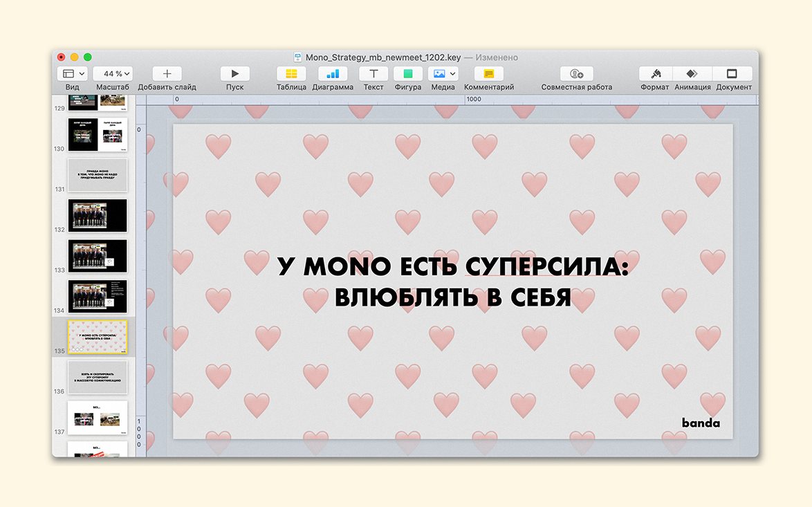Open the 44 % zoom scale dropdown

(x=113, y=73)
